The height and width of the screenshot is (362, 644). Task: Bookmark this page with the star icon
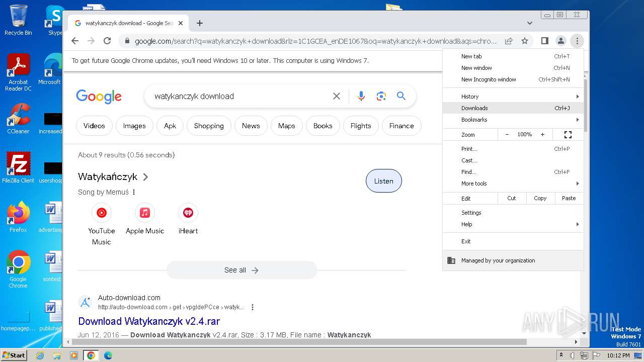pyautogui.click(x=525, y=41)
